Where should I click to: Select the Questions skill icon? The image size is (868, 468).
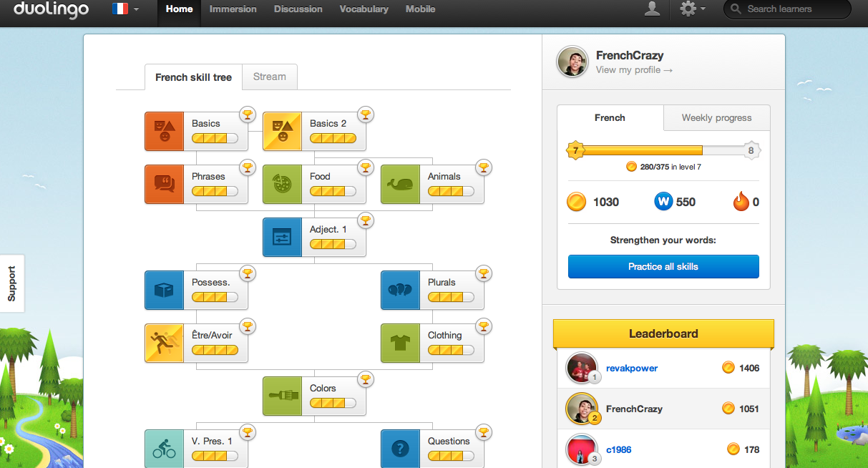[400, 449]
